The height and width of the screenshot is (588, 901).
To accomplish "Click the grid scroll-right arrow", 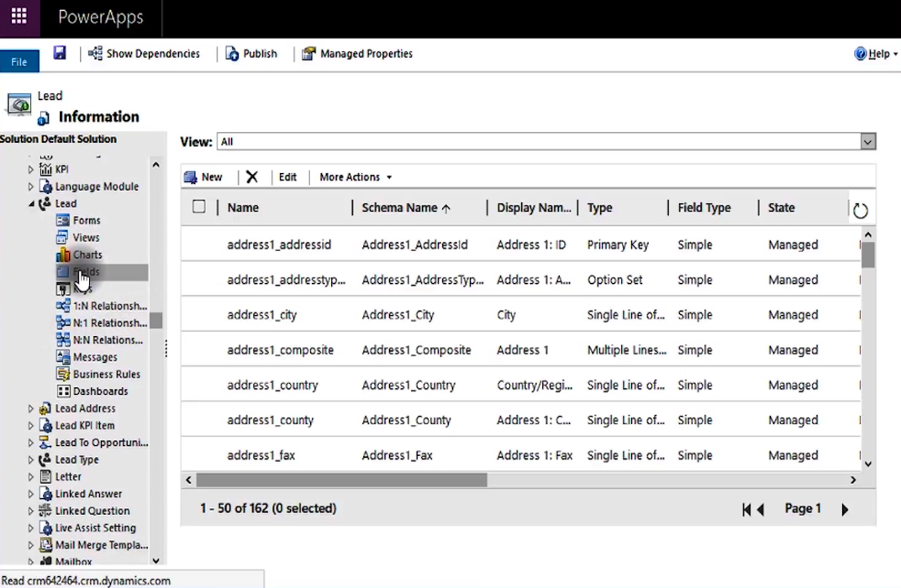I will coord(853,480).
